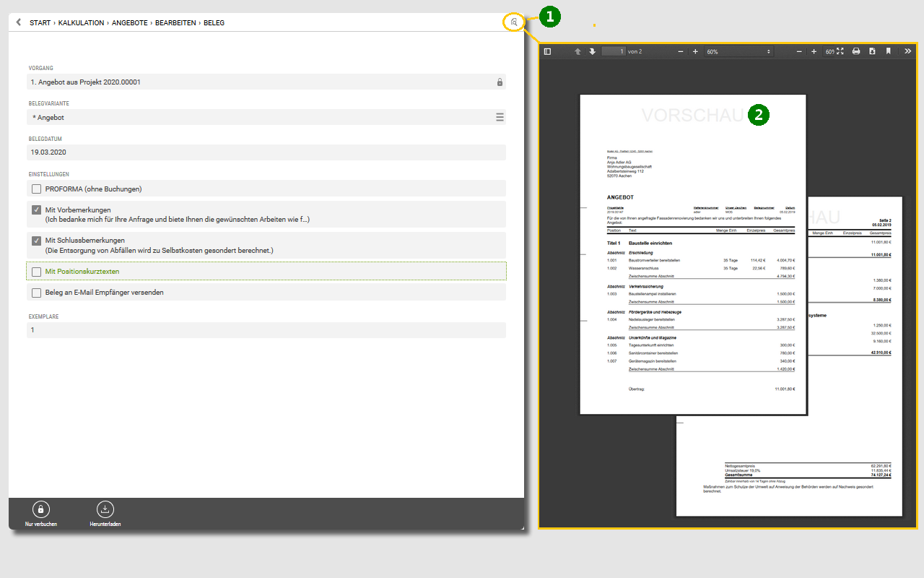Image resolution: width=924 pixels, height=578 pixels.
Task: Click the Exemplare input field
Action: pyautogui.click(x=266, y=330)
